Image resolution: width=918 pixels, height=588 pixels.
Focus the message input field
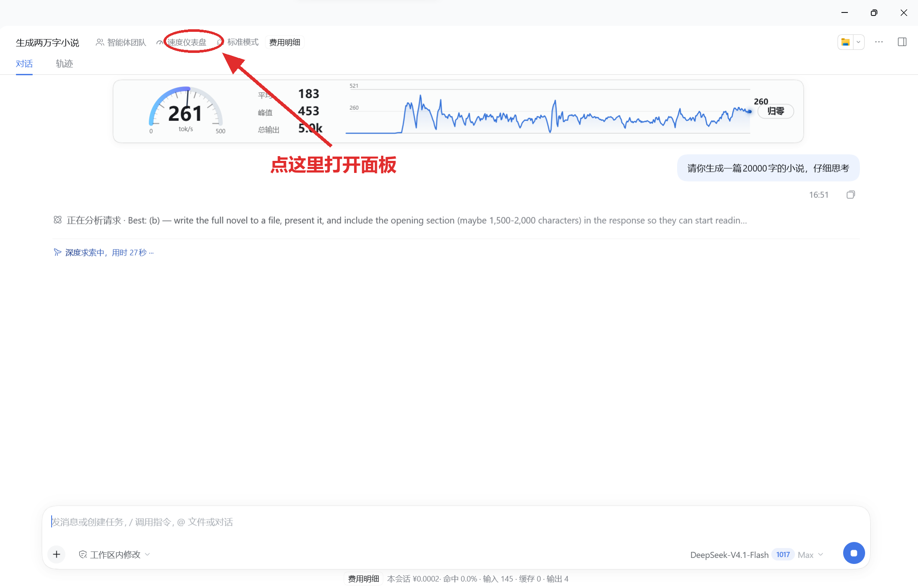click(x=456, y=522)
